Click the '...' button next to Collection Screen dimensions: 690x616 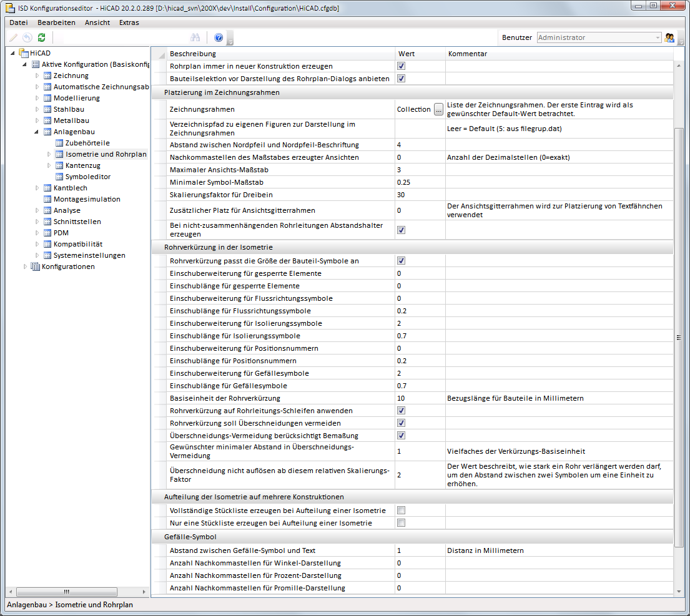438,109
